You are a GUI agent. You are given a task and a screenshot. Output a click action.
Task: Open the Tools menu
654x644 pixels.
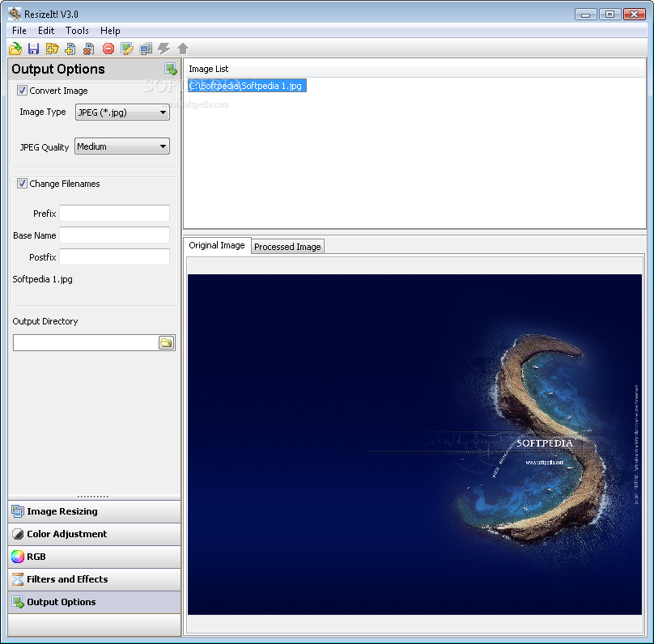77,31
